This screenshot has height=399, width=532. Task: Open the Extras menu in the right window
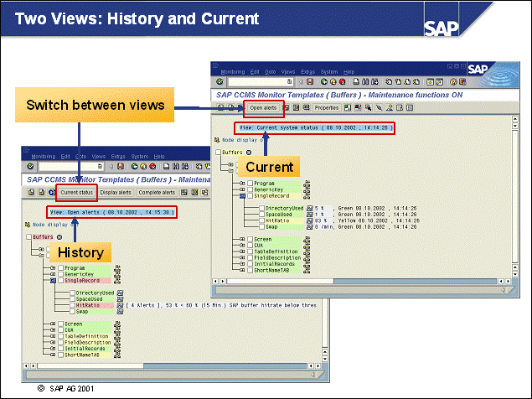(307, 70)
